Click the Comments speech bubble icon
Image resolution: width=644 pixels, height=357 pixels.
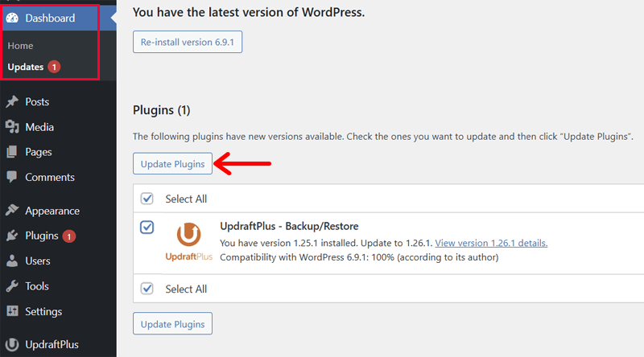12,177
